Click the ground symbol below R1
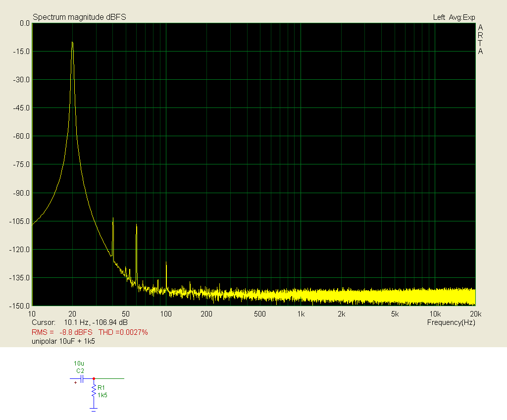The width and height of the screenshot is (507, 420). (94, 410)
